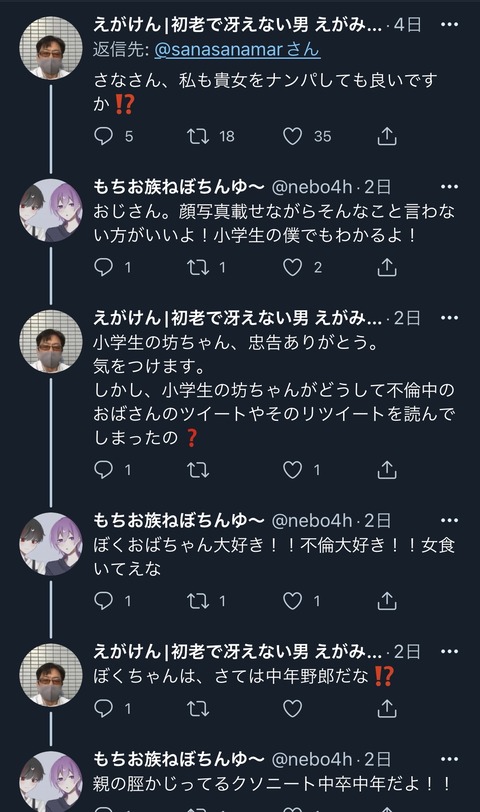Retweet the tweet with 18 retweets
The height and width of the screenshot is (812, 480).
198,136
